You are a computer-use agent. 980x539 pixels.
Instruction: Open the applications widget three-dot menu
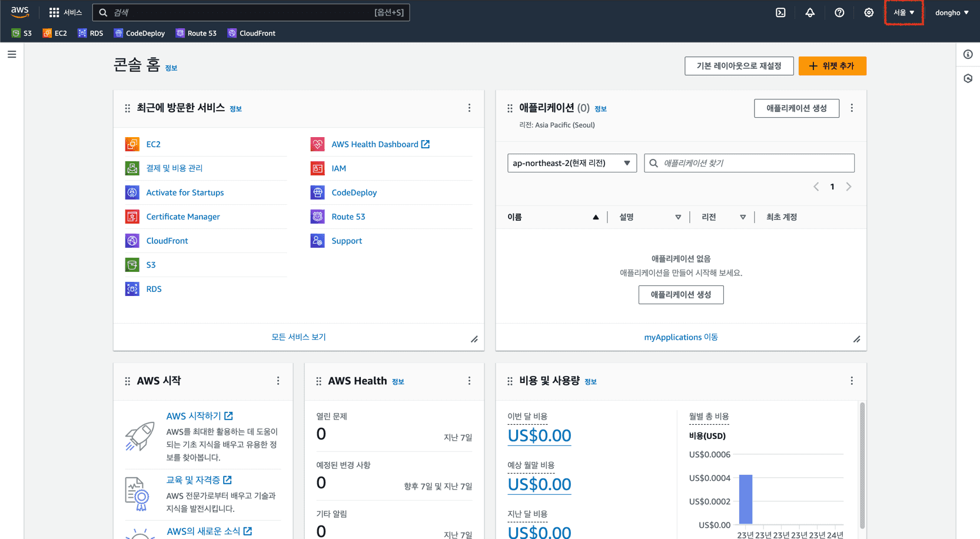852,108
